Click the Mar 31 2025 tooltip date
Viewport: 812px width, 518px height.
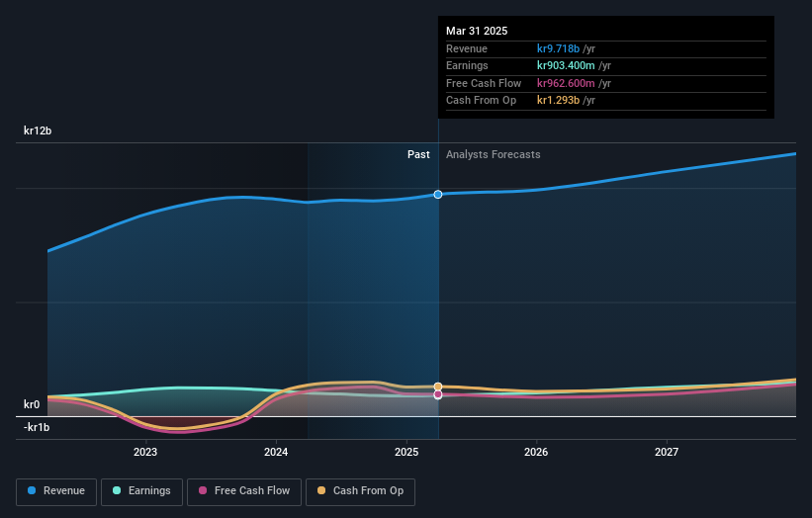pos(477,31)
